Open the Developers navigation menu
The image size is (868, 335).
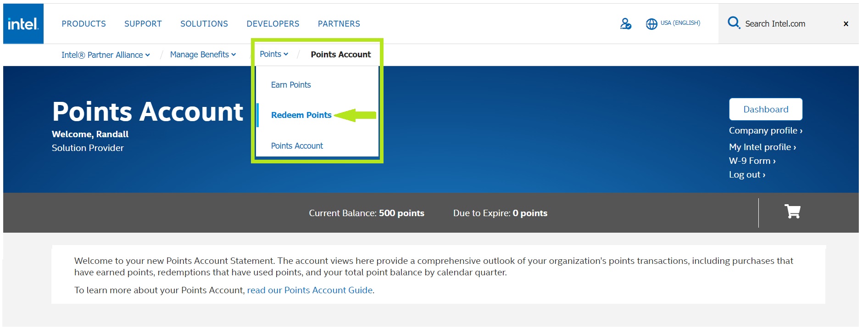coord(273,24)
